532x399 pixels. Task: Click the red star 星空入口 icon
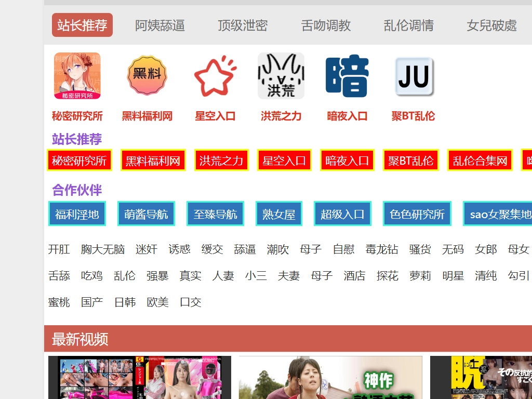point(215,76)
